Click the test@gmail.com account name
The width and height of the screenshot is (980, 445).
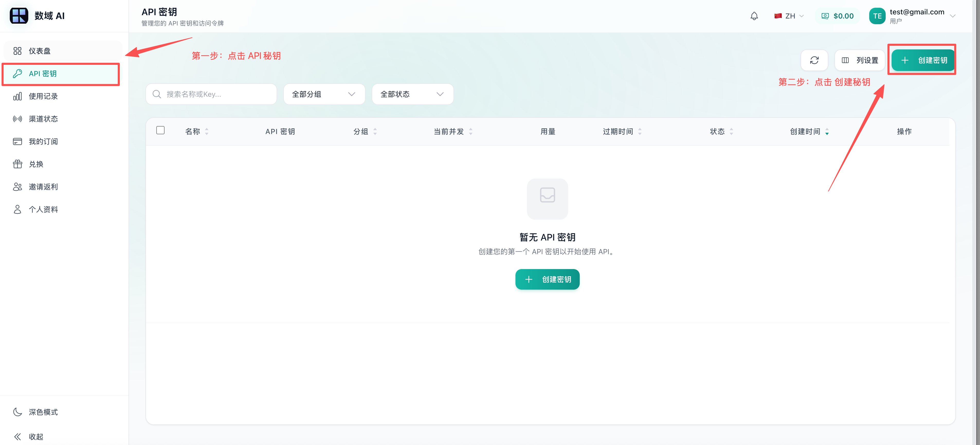click(x=917, y=12)
